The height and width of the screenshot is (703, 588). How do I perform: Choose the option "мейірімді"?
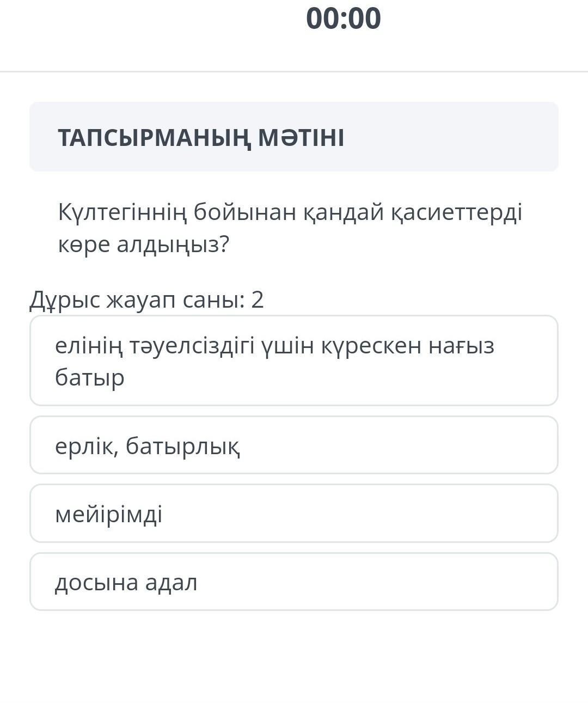point(294,514)
